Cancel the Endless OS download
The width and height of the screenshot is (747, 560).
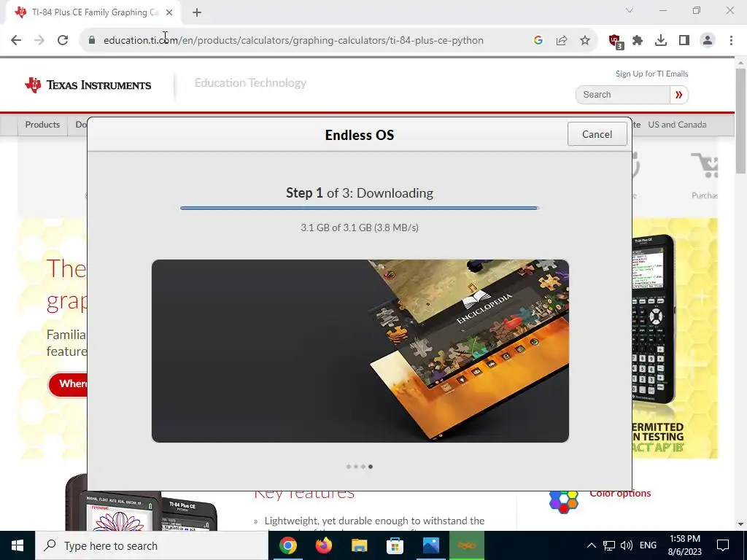coord(597,134)
